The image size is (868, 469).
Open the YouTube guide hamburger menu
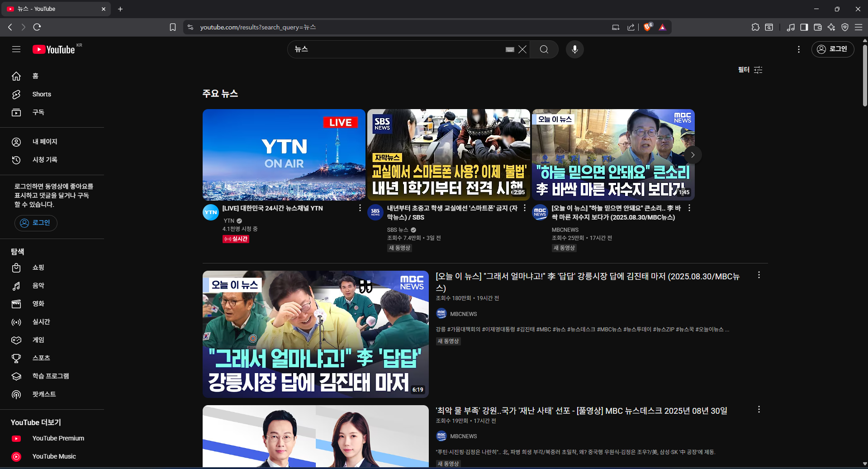16,49
